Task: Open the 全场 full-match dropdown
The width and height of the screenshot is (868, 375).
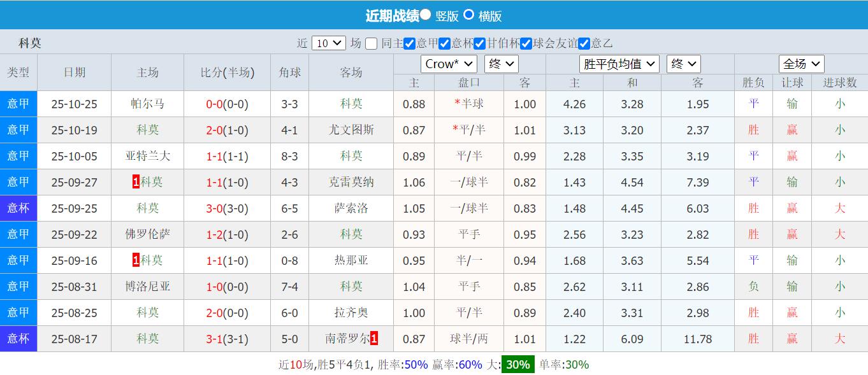Action: point(801,64)
